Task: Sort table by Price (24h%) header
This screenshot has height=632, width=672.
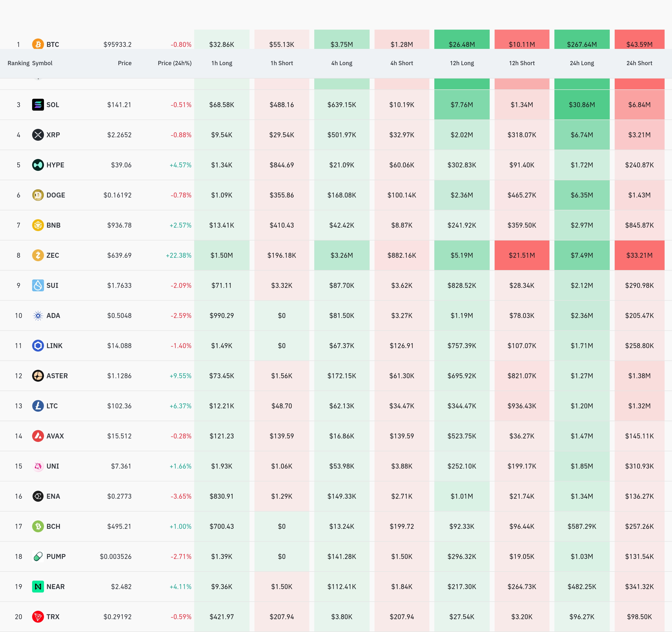Action: [x=174, y=63]
